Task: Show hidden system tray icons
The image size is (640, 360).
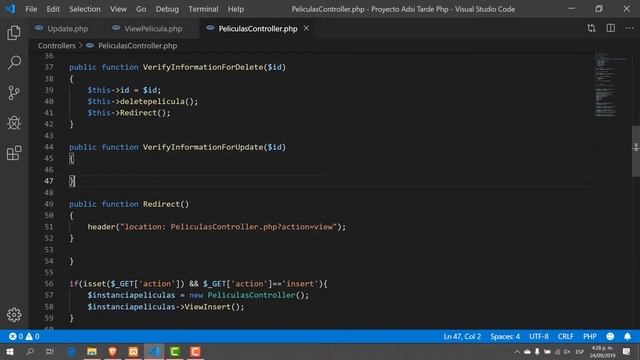Action: coord(517,351)
